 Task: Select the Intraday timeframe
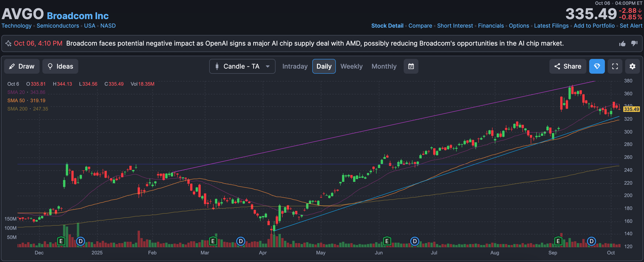pyautogui.click(x=295, y=66)
